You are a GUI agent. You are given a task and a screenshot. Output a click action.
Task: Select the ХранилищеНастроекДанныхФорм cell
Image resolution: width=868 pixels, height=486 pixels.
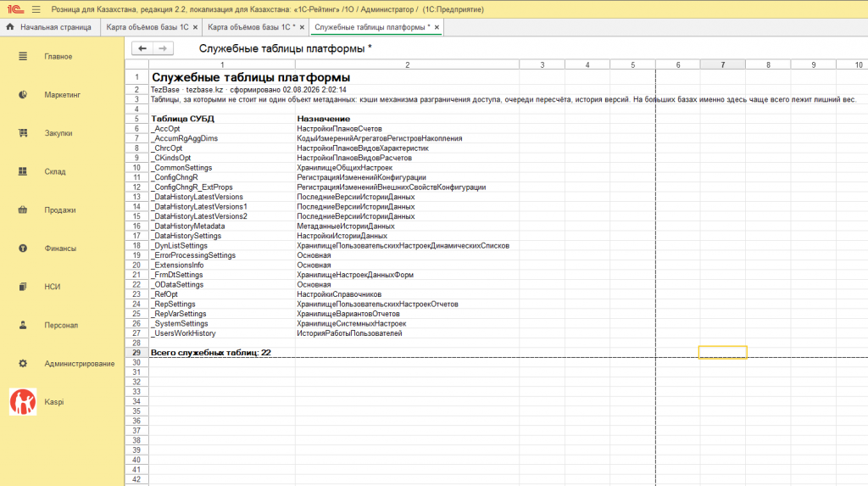click(408, 275)
